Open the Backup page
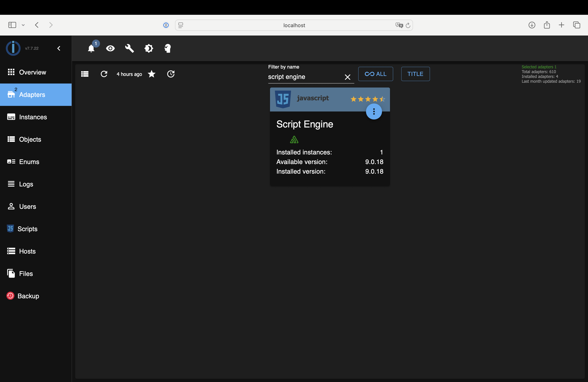The height and width of the screenshot is (382, 588). pyautogui.click(x=36, y=296)
